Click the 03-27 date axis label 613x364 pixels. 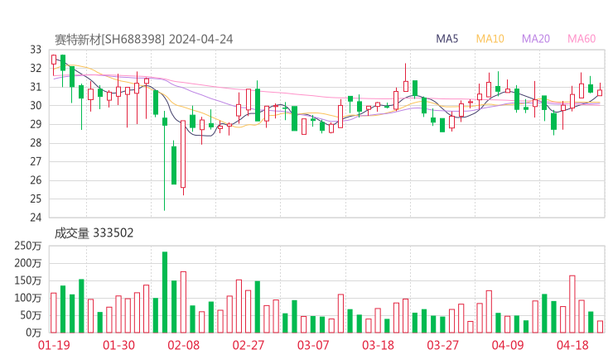click(x=442, y=345)
